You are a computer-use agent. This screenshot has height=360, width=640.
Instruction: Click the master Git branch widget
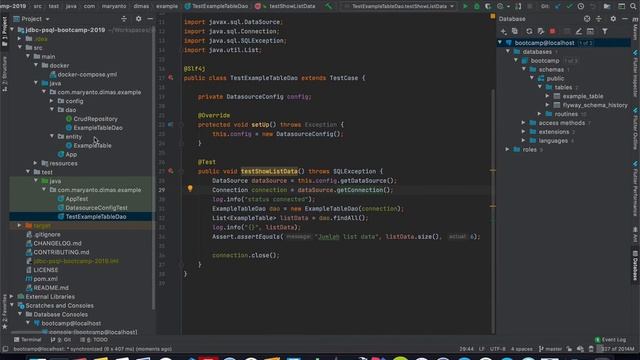click(x=550, y=349)
